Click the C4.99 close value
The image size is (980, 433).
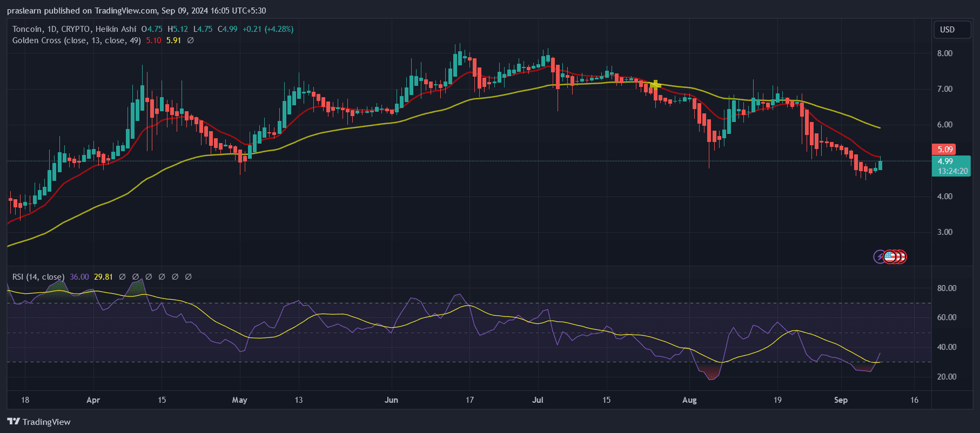click(227, 29)
